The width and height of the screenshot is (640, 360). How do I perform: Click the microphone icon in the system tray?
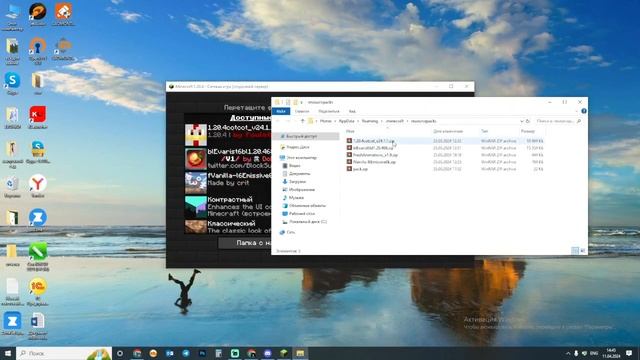tap(576, 353)
